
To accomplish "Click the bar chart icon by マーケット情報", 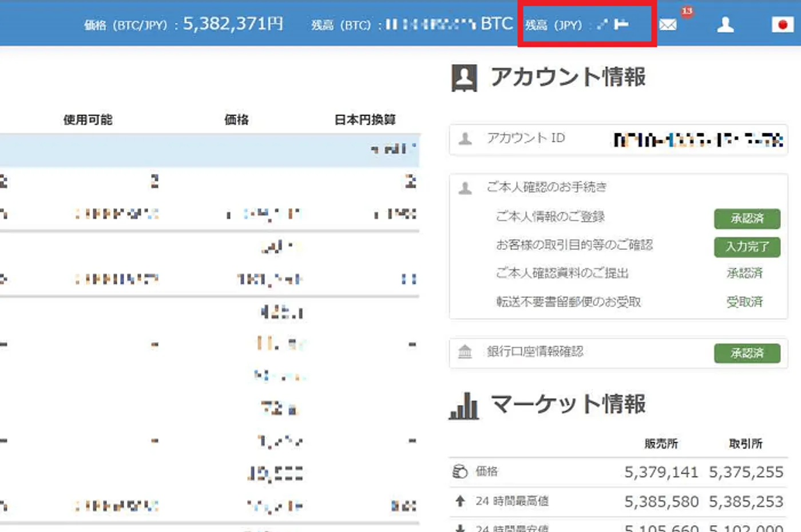I will pos(464,406).
